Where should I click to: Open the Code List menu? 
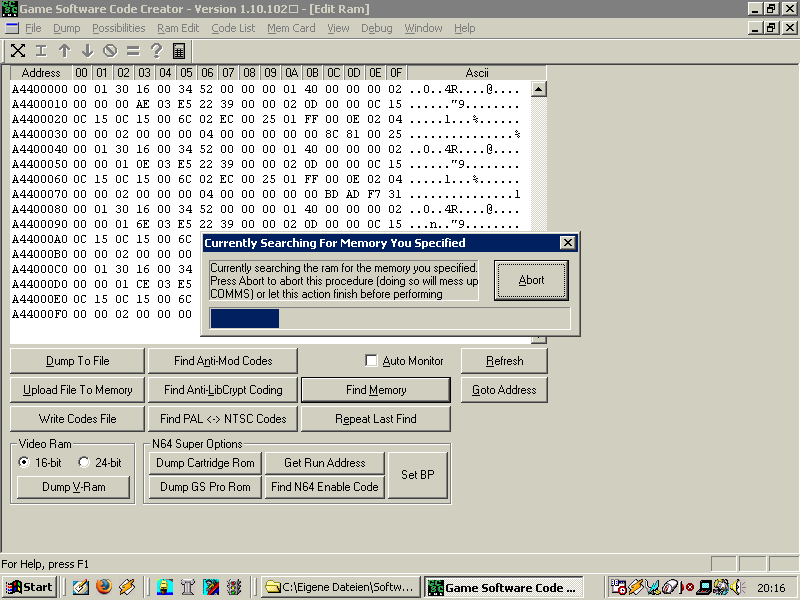(233, 28)
